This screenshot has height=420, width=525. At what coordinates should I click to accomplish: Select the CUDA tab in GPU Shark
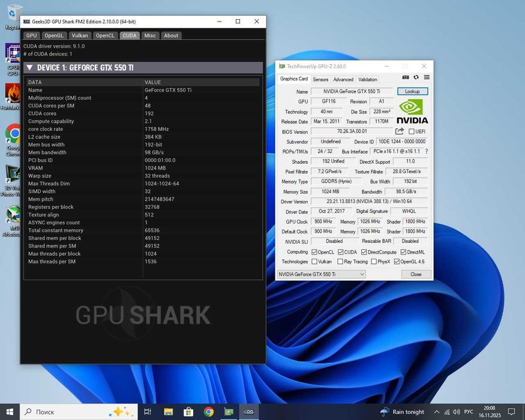130,35
